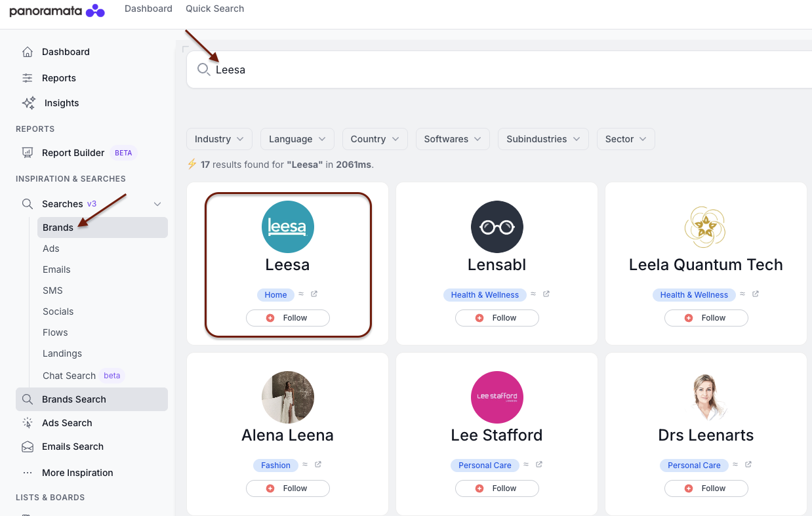Click the Alena Leena photo thumbnail
Viewport: 812px width, 516px height.
click(288, 397)
